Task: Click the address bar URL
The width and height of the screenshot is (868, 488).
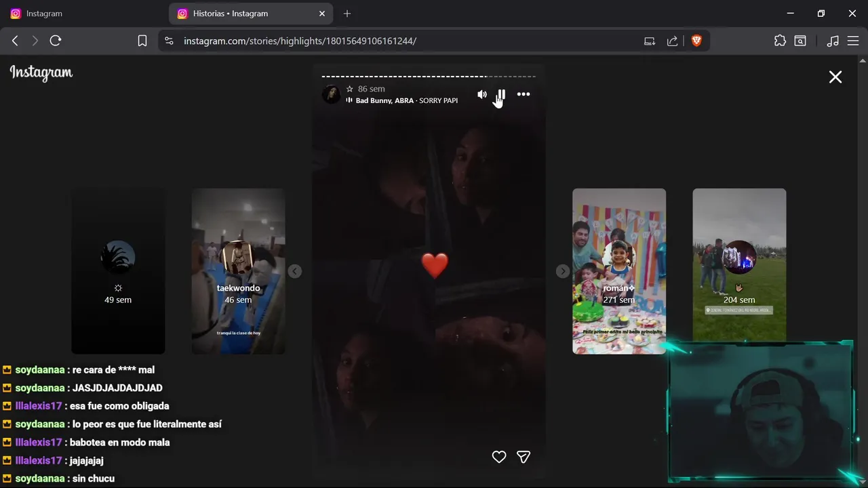Action: (x=300, y=41)
